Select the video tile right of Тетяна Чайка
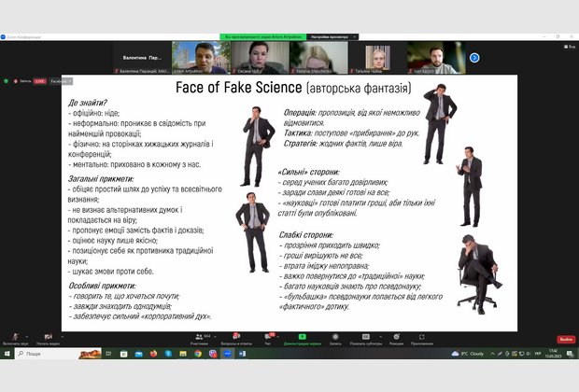The width and height of the screenshot is (579, 392). pos(436,58)
